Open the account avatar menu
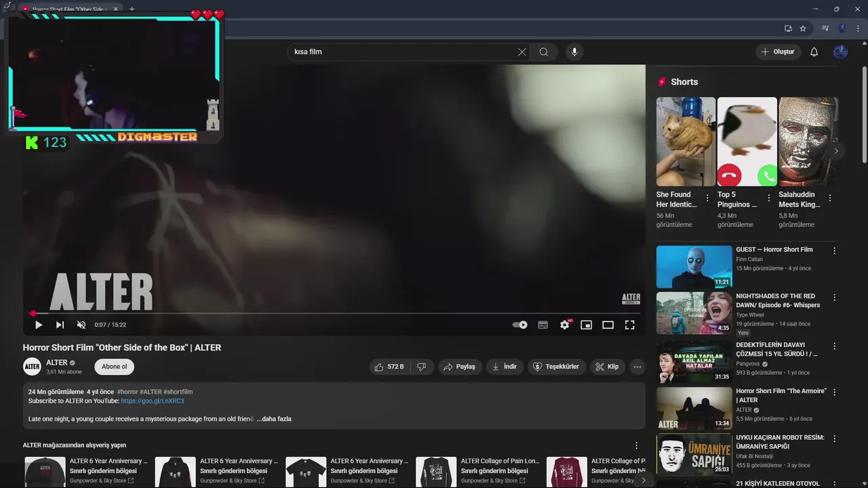This screenshot has height=488, width=868. (x=840, y=52)
